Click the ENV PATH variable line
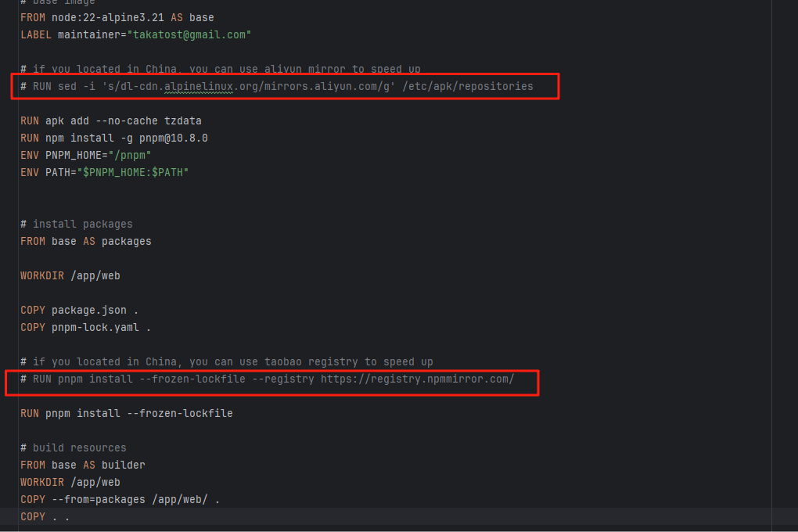 [102, 172]
